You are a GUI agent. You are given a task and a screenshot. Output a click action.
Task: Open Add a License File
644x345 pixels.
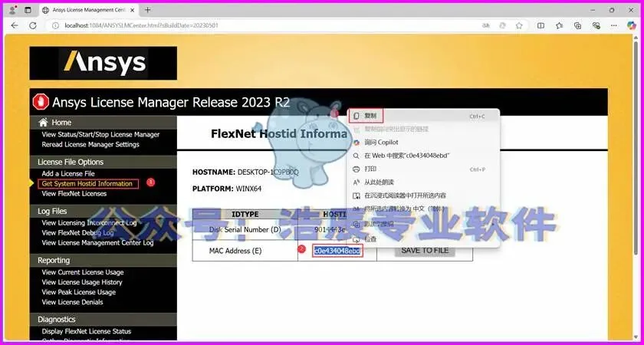pyautogui.click(x=68, y=173)
